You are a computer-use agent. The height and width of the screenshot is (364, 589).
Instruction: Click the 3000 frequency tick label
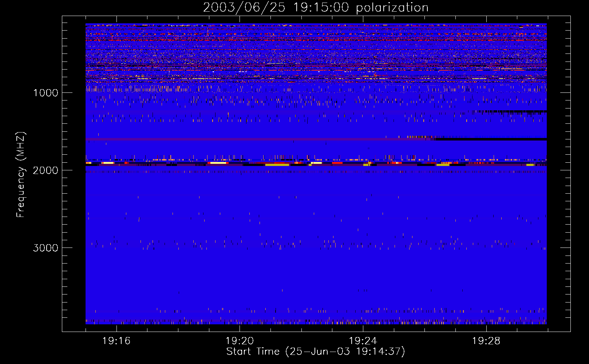point(46,248)
